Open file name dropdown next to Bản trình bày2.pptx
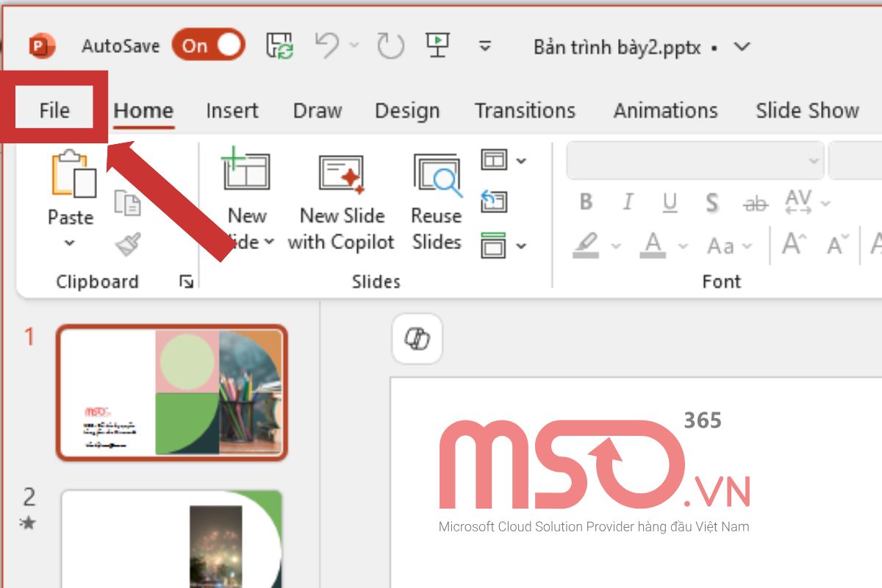882x588 pixels. click(x=742, y=47)
